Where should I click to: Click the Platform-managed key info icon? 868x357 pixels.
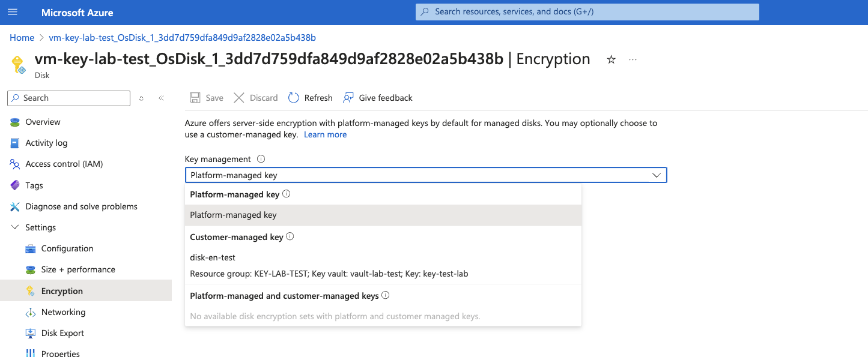[x=287, y=194]
